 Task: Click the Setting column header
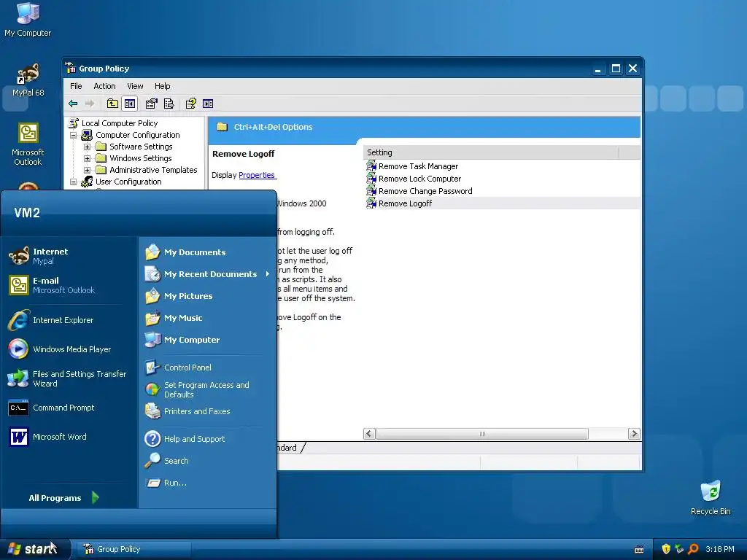490,152
